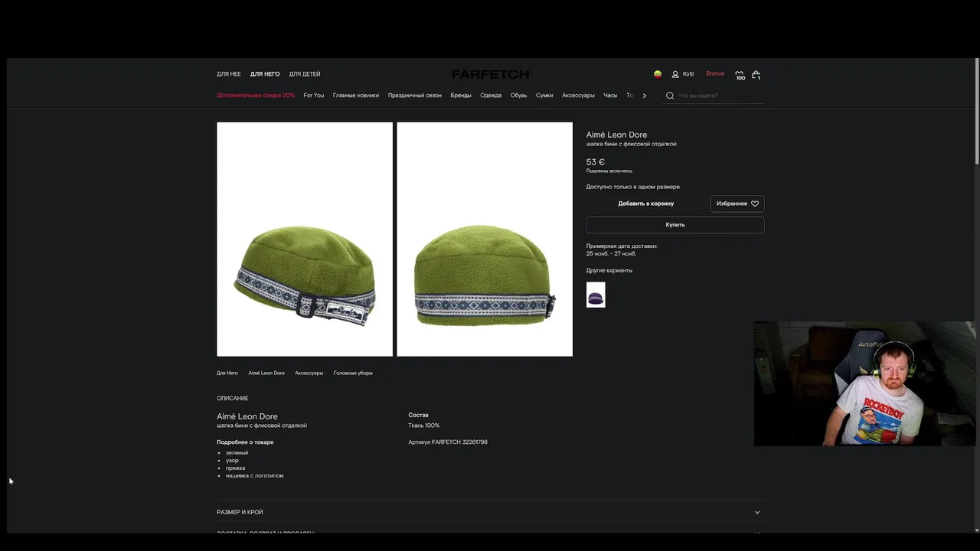Select the Для детей tab
The image size is (980, 551).
[x=305, y=74]
